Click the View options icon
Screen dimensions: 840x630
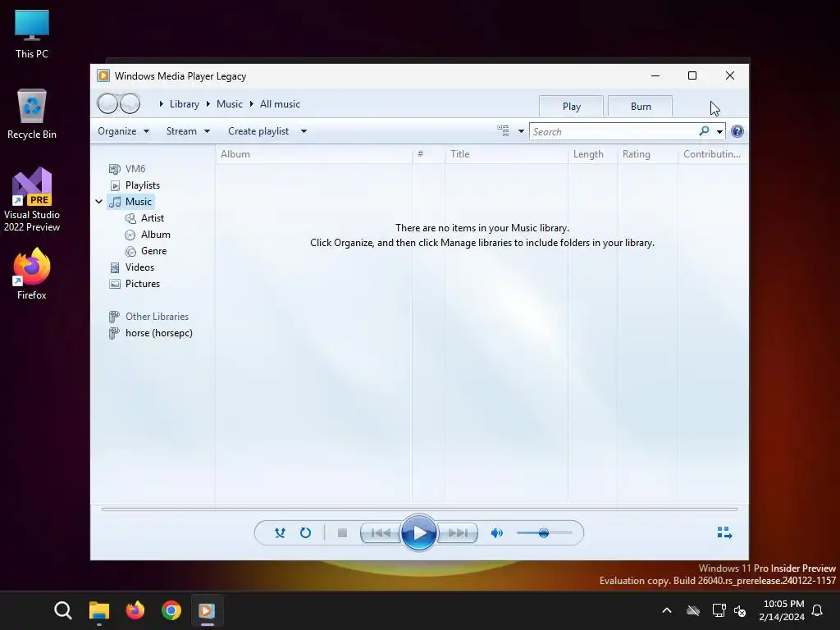pyautogui.click(x=503, y=130)
